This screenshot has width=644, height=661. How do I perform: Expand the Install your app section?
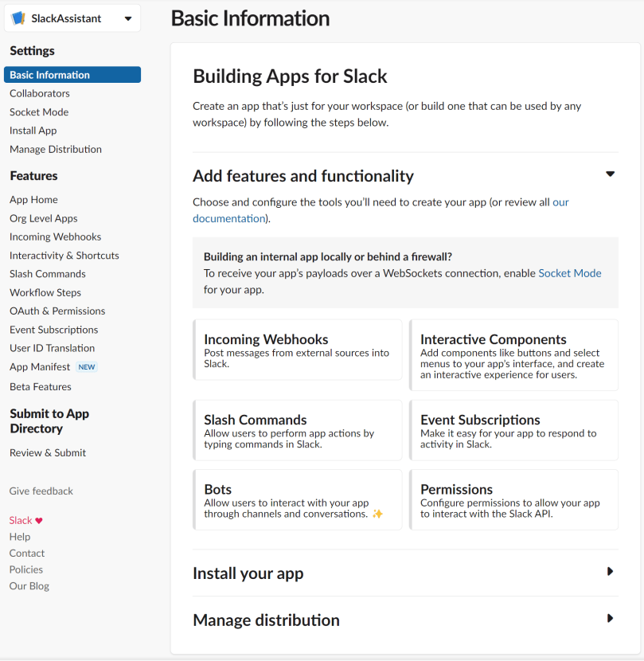[x=610, y=571]
